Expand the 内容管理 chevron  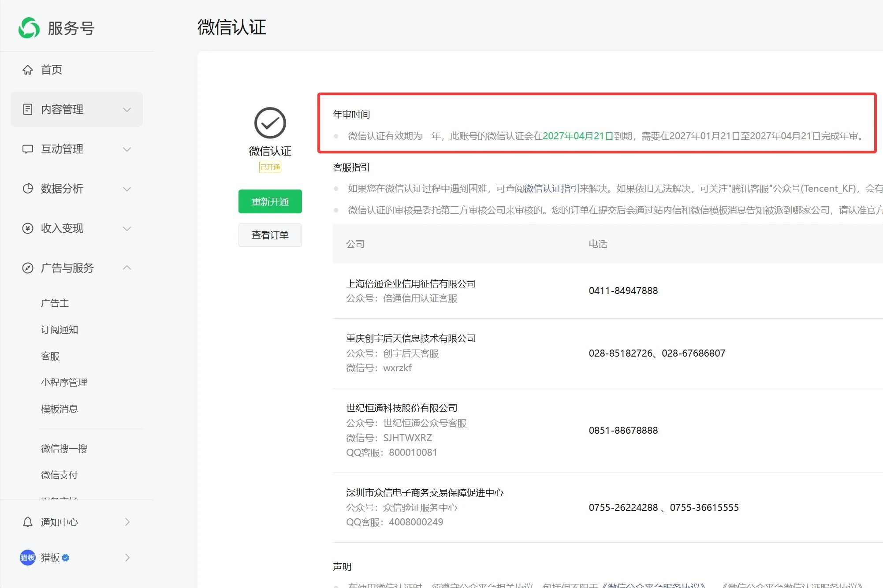127,109
